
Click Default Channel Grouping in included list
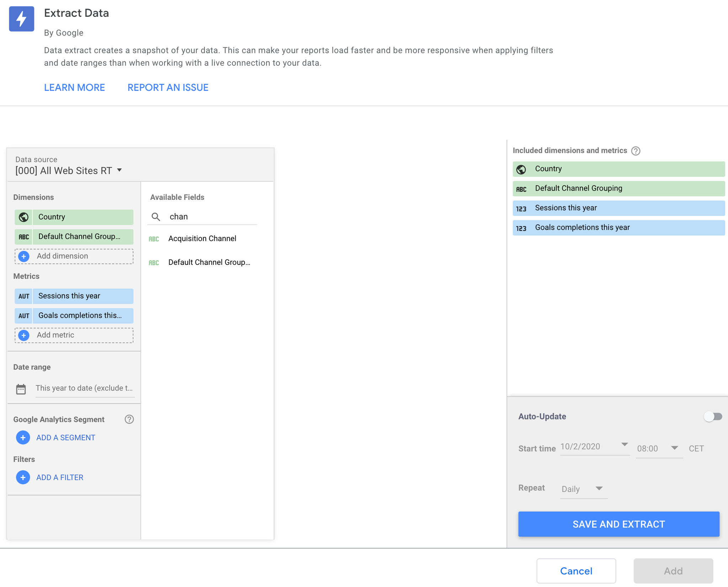[619, 189]
